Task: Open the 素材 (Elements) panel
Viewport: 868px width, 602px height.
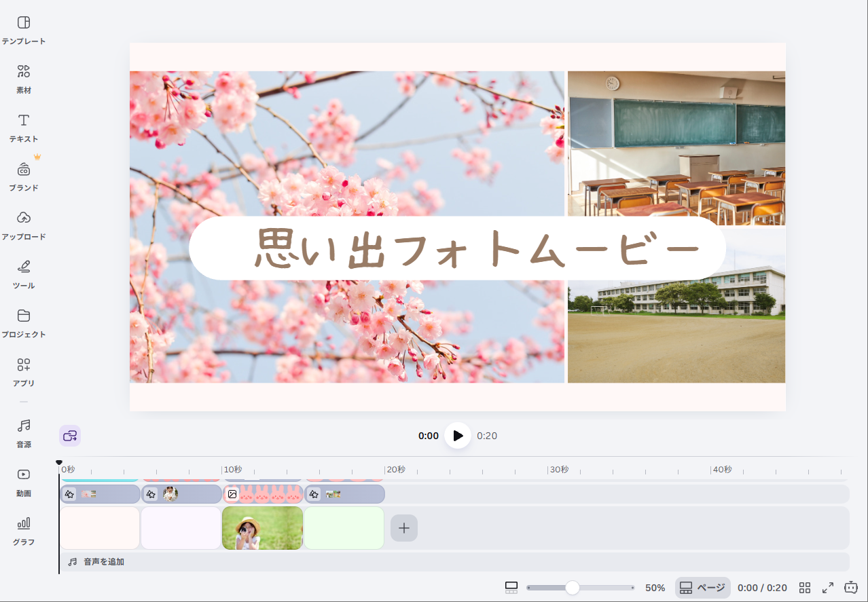Action: 24,79
